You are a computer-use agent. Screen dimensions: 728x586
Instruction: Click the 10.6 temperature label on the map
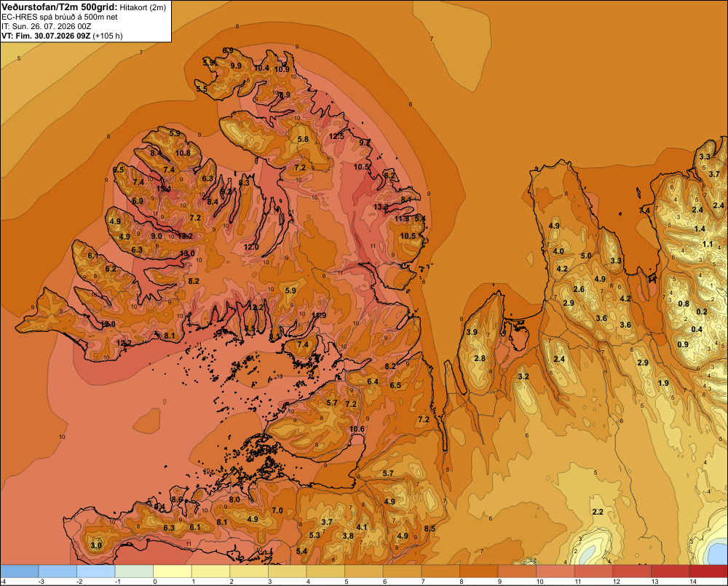pyautogui.click(x=357, y=429)
